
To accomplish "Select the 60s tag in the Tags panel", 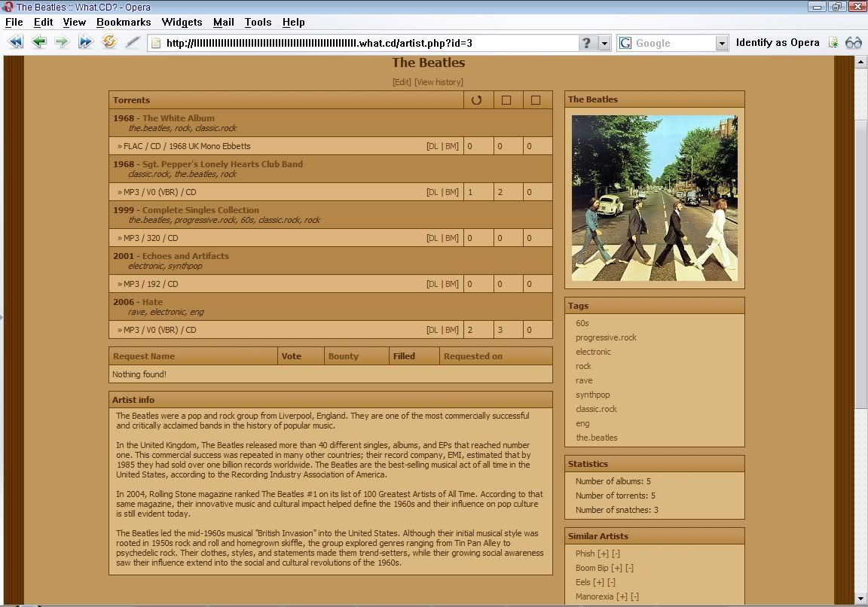I will [582, 323].
